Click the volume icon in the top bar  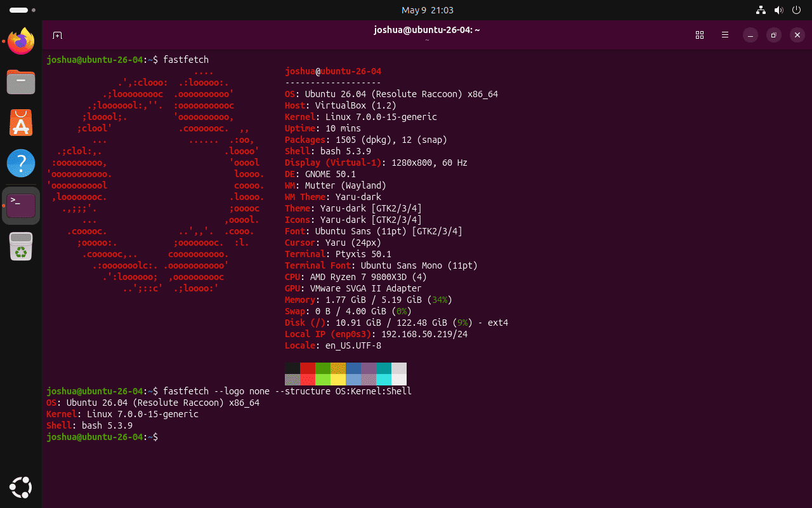coord(778,10)
